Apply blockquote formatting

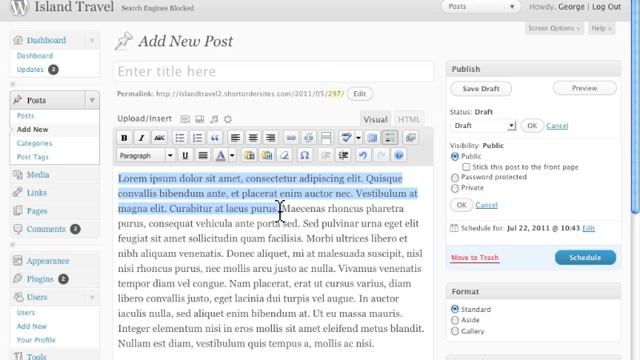pyautogui.click(x=215, y=138)
